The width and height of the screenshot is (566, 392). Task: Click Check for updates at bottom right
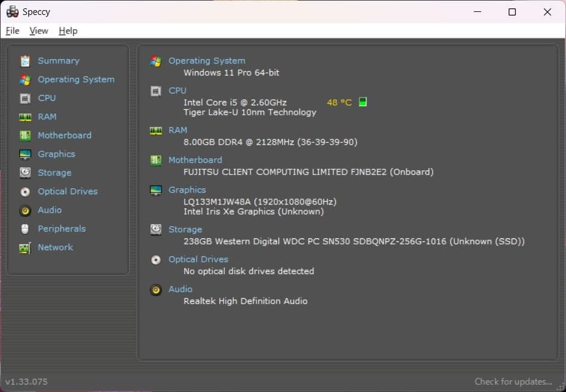pyautogui.click(x=513, y=381)
